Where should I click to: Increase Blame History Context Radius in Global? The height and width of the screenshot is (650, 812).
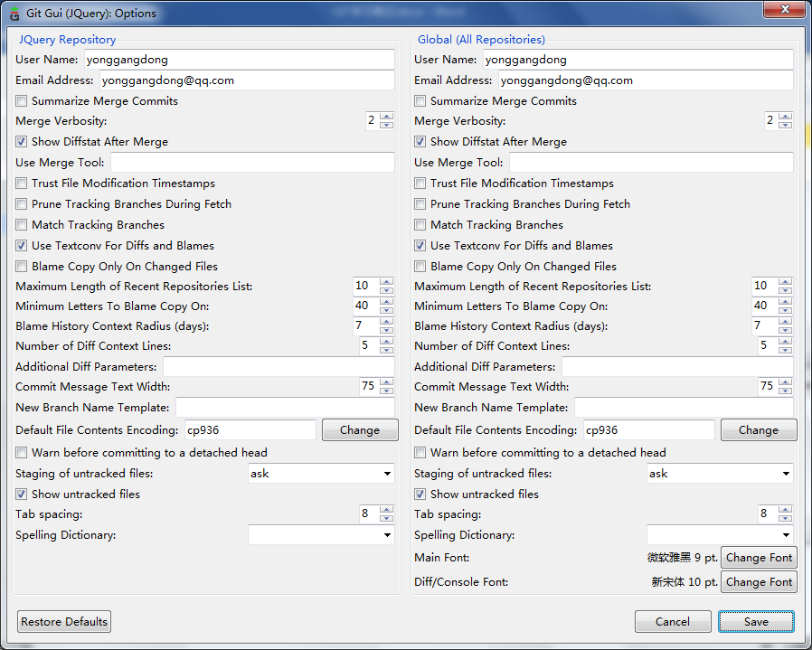point(785,322)
